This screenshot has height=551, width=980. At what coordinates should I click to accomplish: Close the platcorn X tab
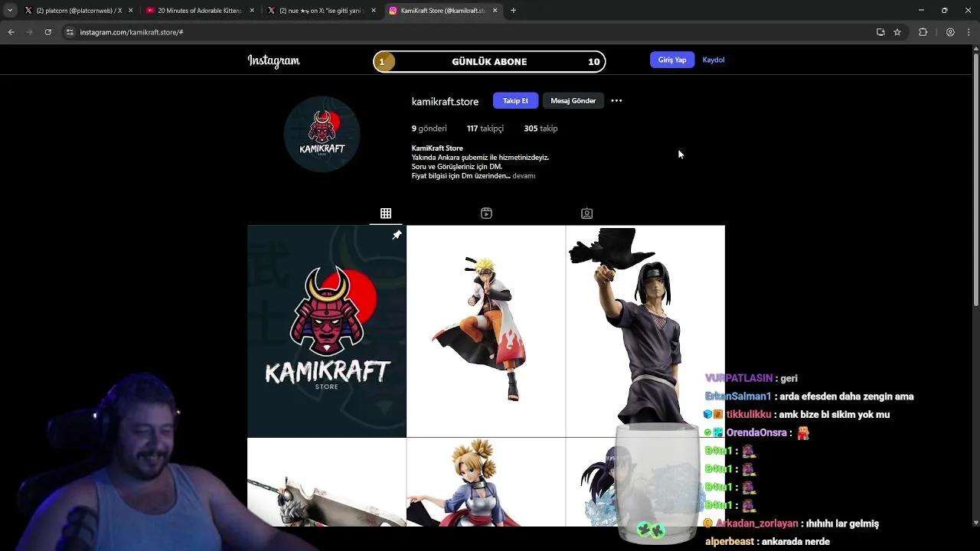tap(130, 11)
